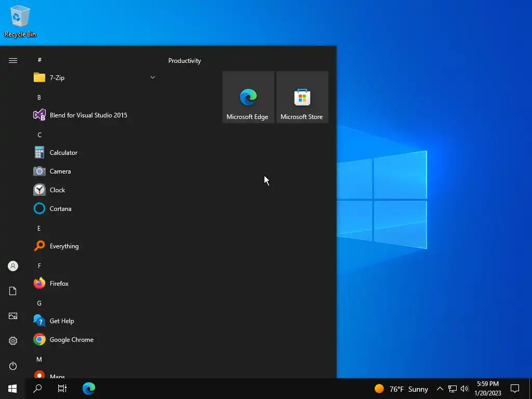Open the network tray icon

453,389
